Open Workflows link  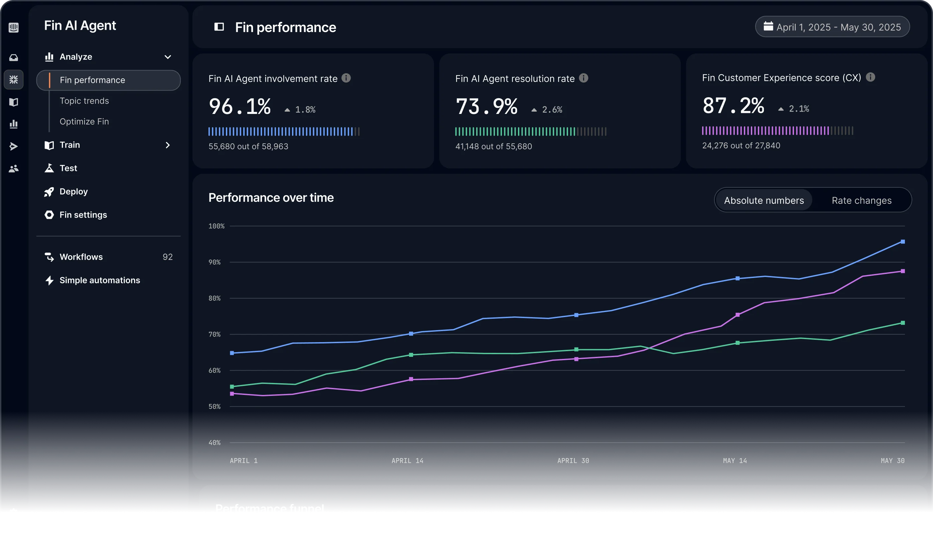[81, 257]
